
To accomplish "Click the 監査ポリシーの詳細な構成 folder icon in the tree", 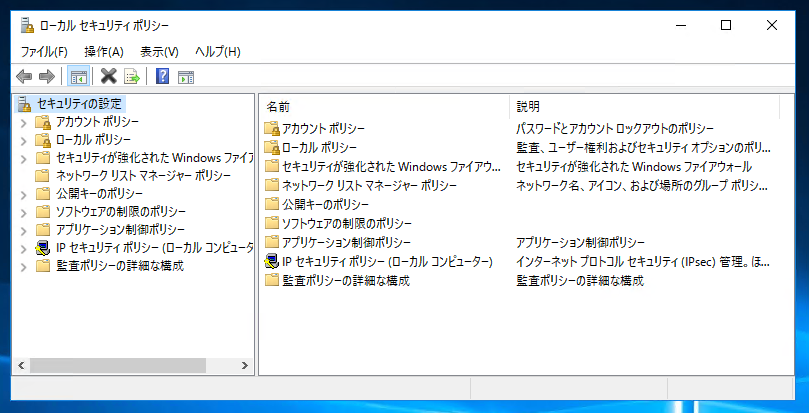I will pos(43,266).
